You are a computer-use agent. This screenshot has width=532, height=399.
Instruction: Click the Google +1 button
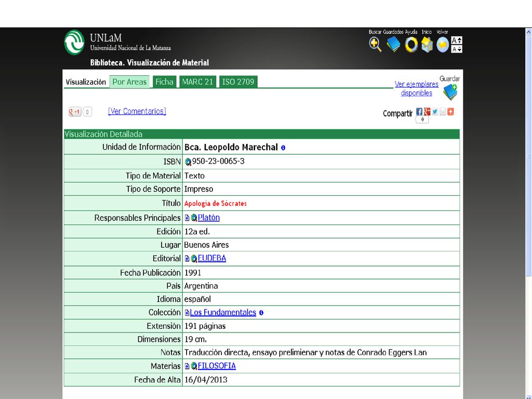pyautogui.click(x=75, y=112)
